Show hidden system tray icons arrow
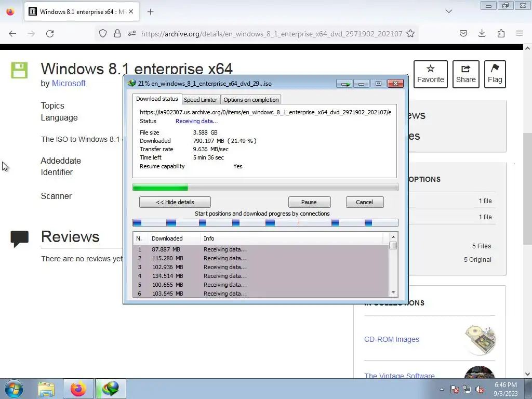 442,389
